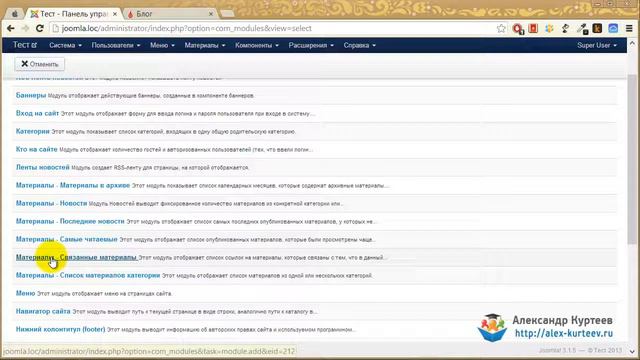Open the blue-yellow extension icon
The height and width of the screenshot is (360, 640).
click(549, 29)
